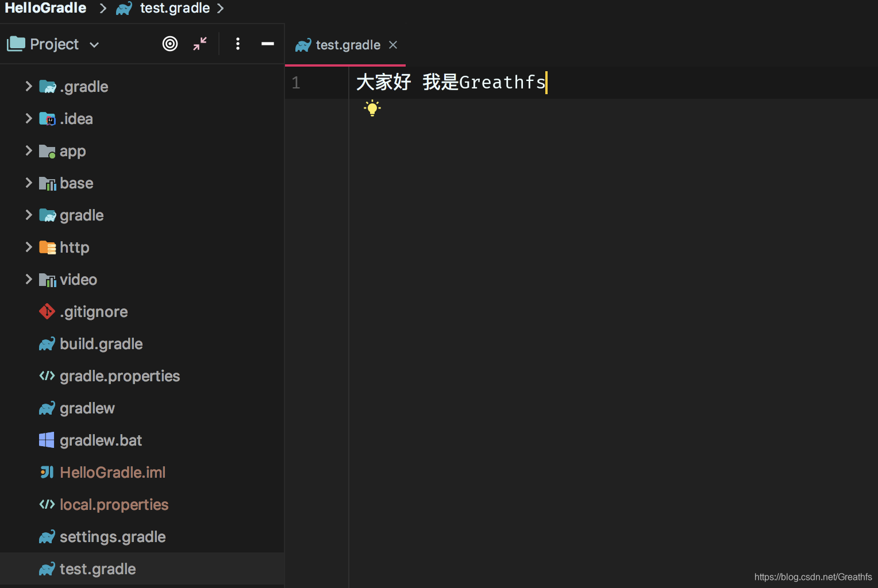Click the elephant icon beside test.gradle in tree
The image size is (878, 588).
tap(47, 569)
